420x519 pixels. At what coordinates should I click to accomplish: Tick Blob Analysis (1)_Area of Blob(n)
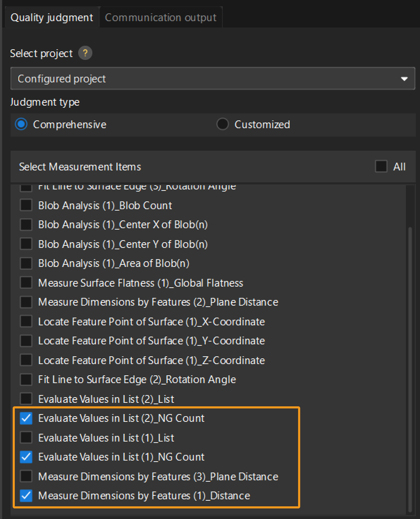coord(26,263)
